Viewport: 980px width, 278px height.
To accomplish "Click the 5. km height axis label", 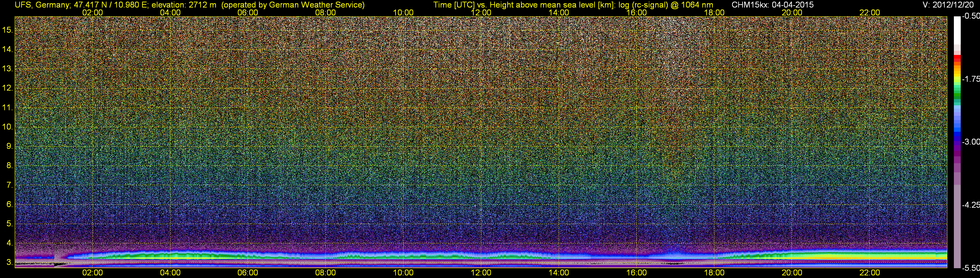I will click(x=9, y=224).
